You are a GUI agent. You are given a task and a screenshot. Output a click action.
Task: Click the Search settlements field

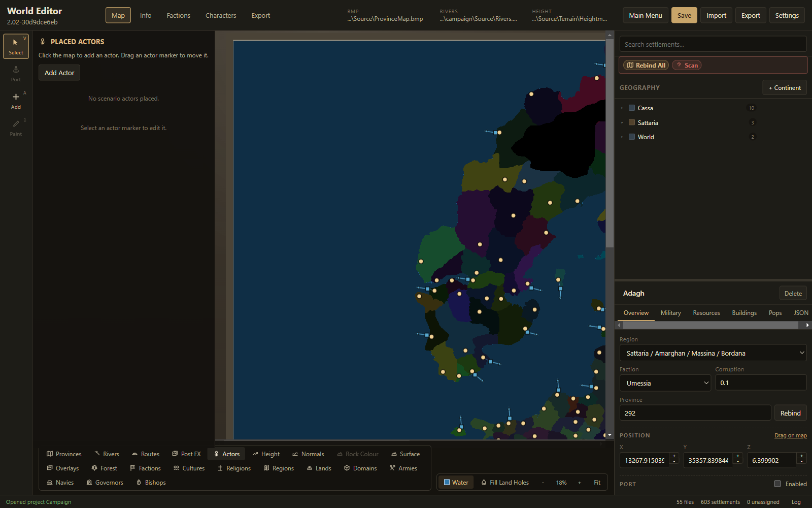tap(713, 44)
